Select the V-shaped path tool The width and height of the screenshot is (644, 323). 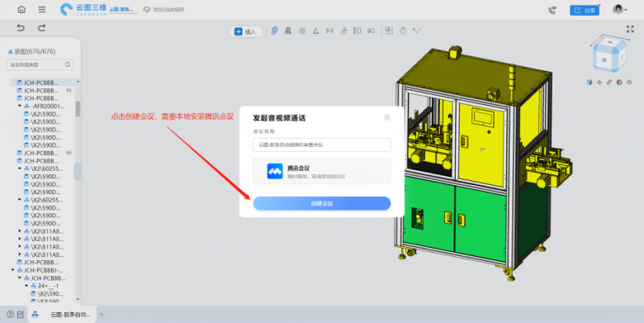(416, 31)
